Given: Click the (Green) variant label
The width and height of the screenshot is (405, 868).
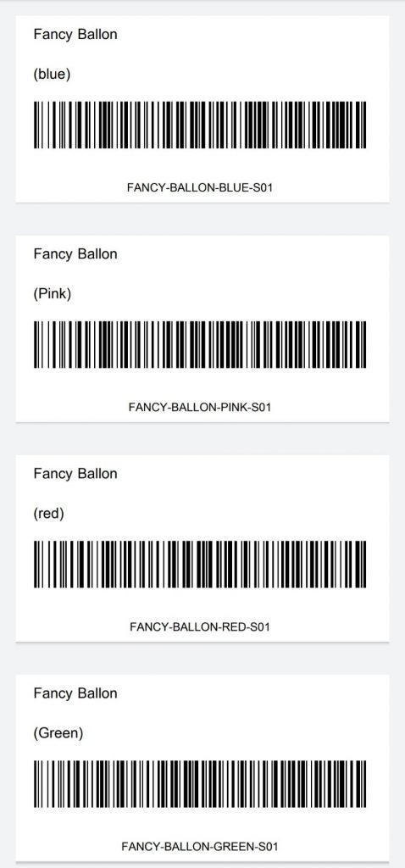Looking at the screenshot, I should click(x=58, y=733).
